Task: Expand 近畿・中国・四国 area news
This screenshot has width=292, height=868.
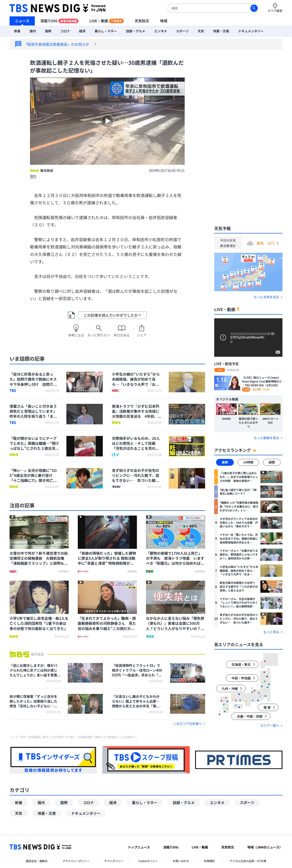Action: [x=251, y=716]
